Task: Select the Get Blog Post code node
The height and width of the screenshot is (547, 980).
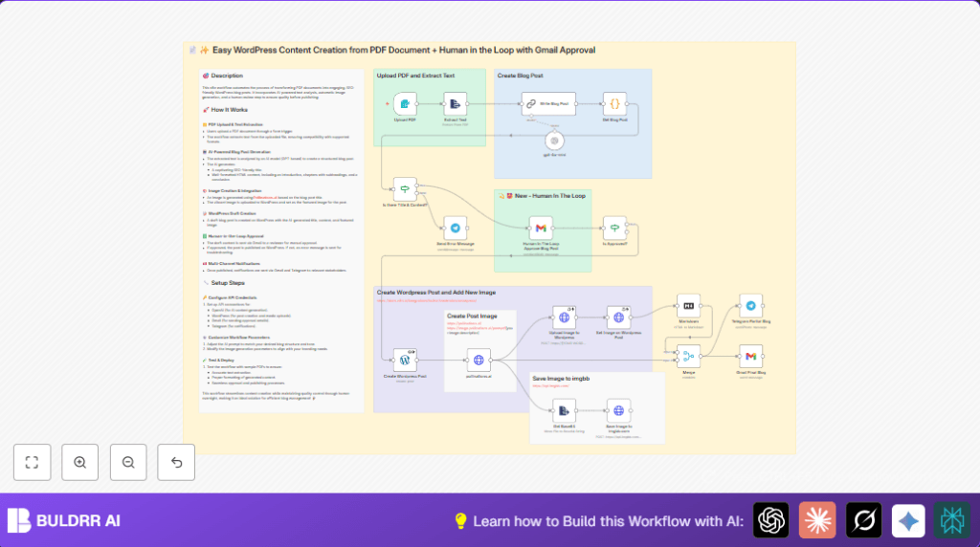Action: (615, 103)
